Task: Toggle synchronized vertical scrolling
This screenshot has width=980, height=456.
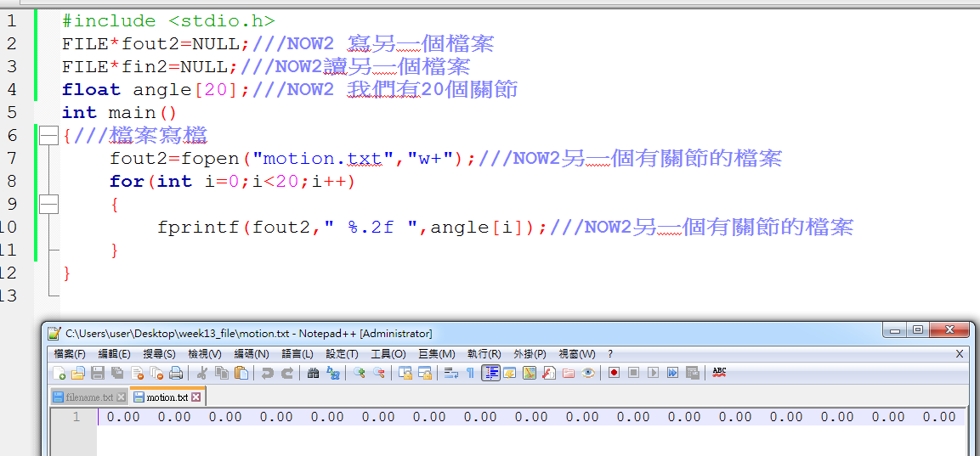Action: [405, 373]
